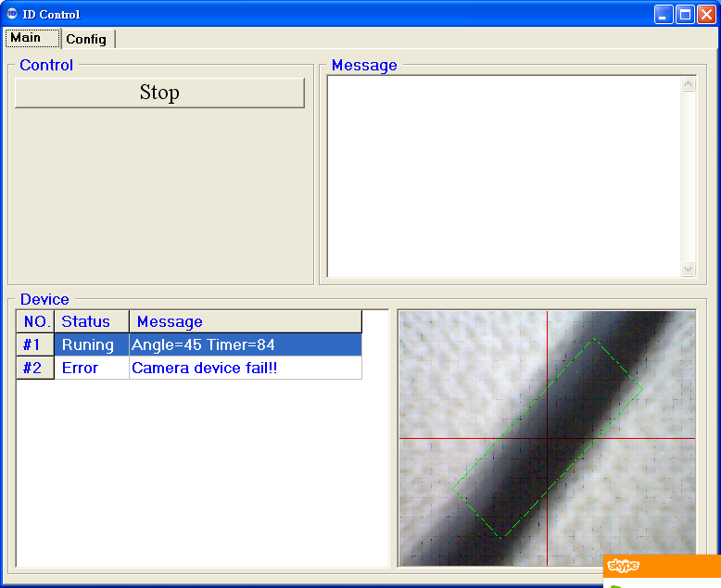Screen dimensions: 721x588
Task: Click the Stop button
Action: point(159,93)
